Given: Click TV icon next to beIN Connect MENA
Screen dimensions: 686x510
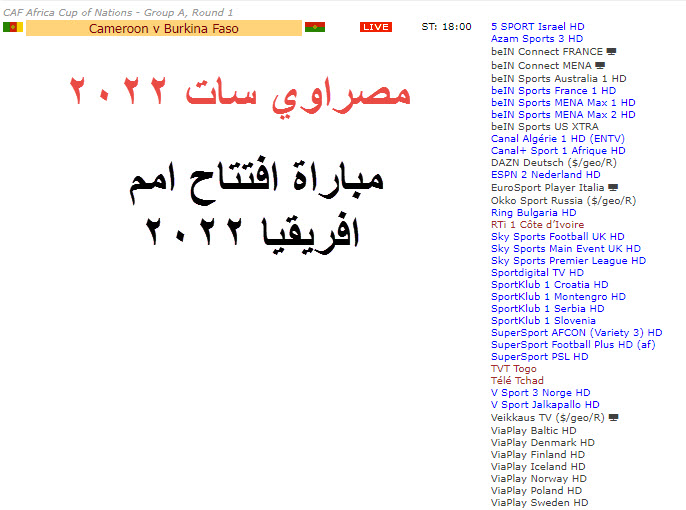Looking at the screenshot, I should (600, 66).
